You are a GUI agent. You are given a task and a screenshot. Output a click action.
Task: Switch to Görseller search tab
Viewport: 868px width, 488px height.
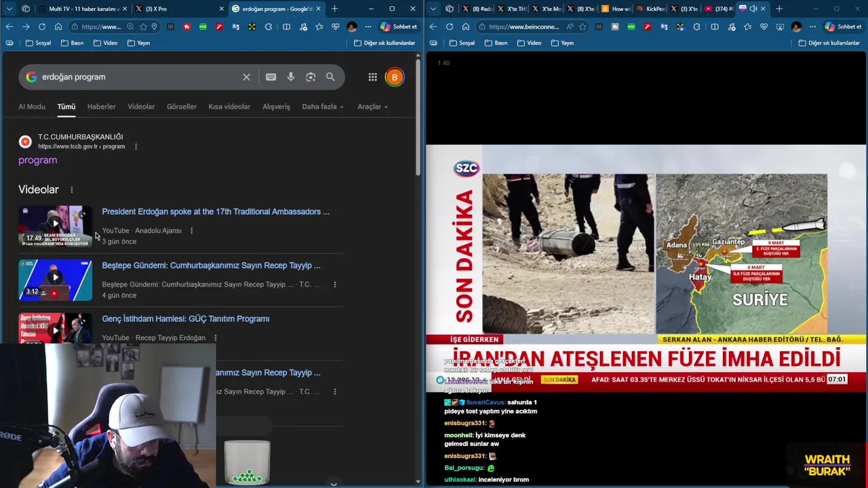(x=182, y=106)
